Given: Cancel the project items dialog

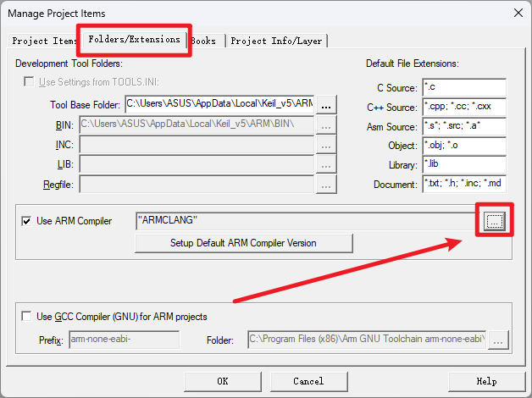Looking at the screenshot, I should click(x=308, y=381).
